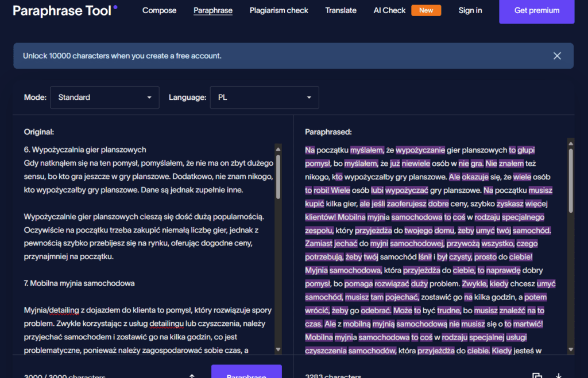Select the underlined Paraphrase nav item
588x378 pixels.
213,10
